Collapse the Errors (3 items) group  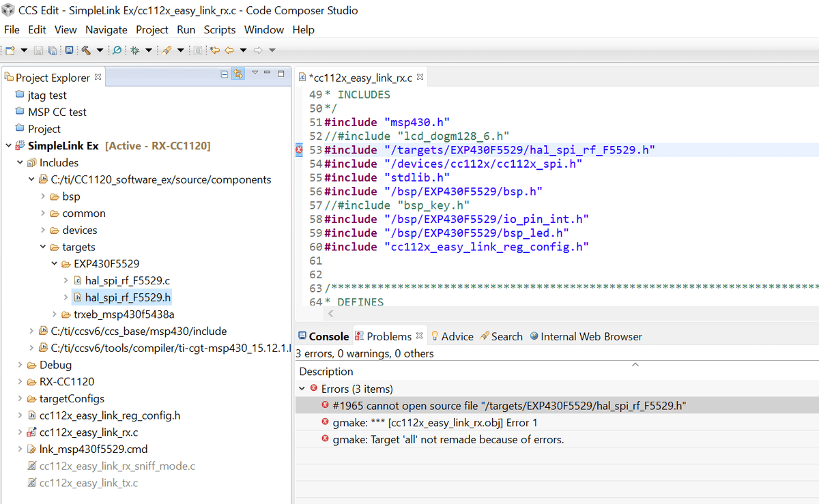[x=302, y=389]
